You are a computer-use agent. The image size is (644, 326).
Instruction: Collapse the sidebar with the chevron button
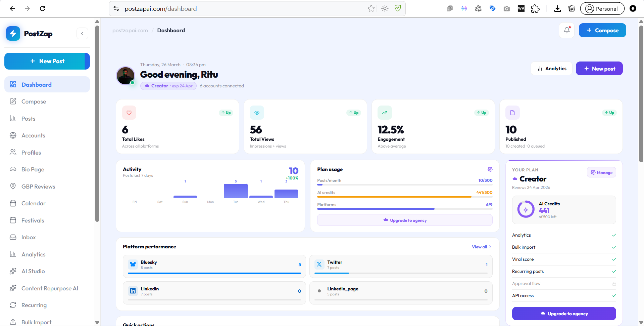(x=82, y=34)
